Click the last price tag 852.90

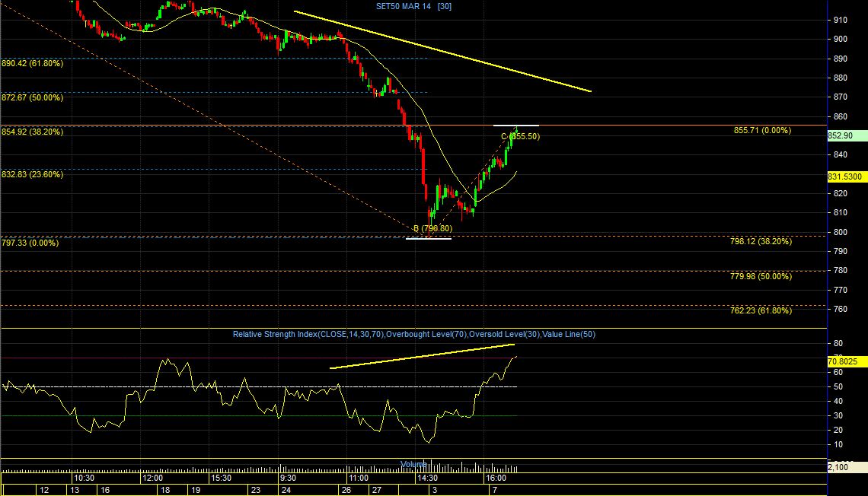pos(847,136)
